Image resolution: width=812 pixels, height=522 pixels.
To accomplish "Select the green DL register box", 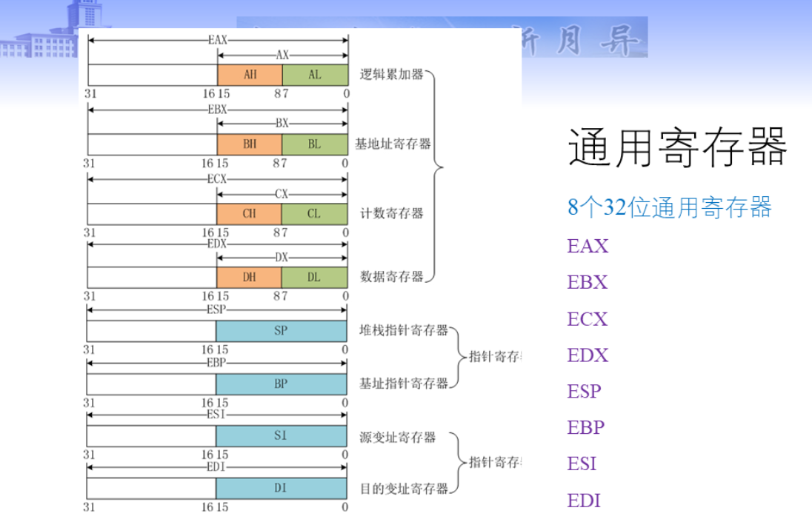I will pos(315,276).
